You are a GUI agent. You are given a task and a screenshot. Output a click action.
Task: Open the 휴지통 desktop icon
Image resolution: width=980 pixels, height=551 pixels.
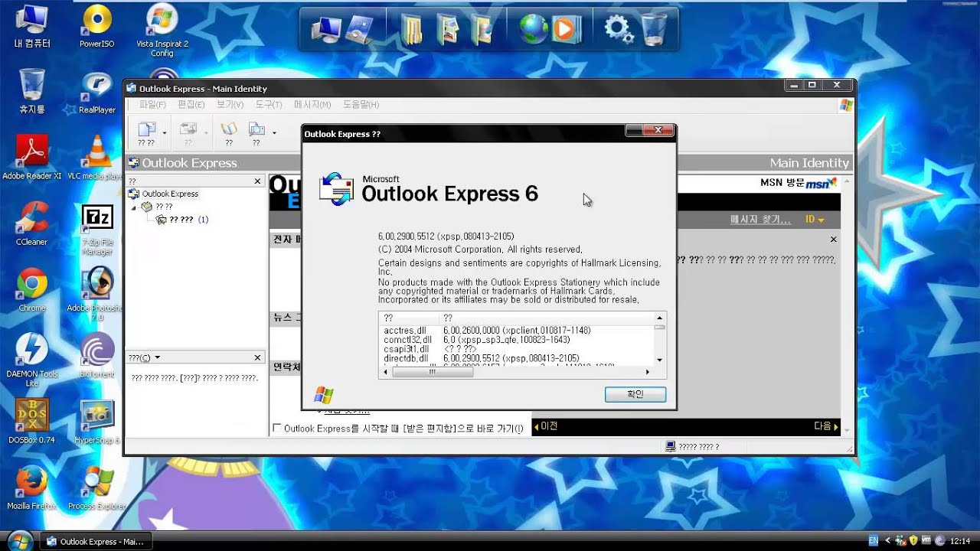32,92
